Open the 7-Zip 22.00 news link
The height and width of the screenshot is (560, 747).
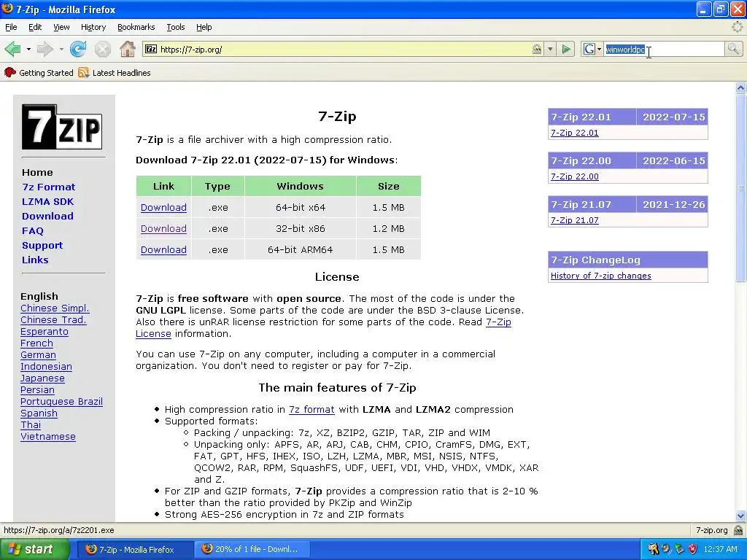(x=575, y=176)
